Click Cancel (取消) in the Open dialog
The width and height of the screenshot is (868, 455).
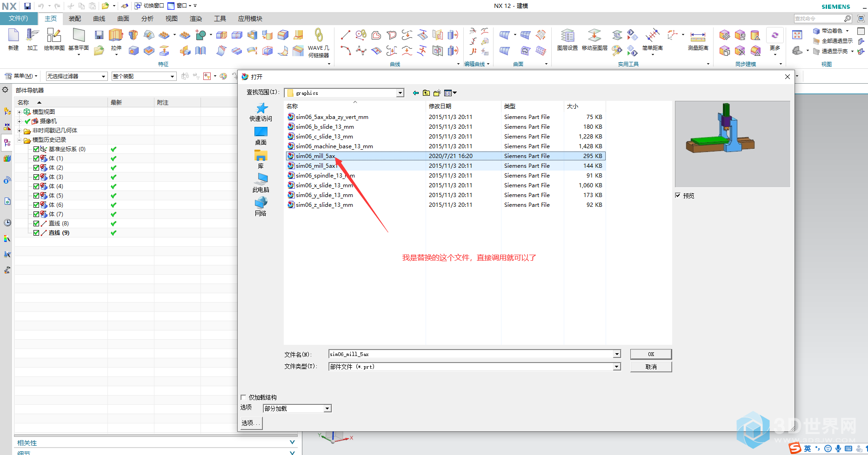651,367
